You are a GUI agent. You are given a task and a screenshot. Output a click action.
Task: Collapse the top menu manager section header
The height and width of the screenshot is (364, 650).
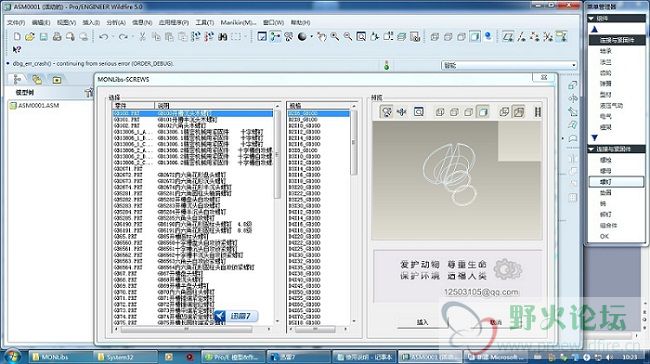(616, 19)
